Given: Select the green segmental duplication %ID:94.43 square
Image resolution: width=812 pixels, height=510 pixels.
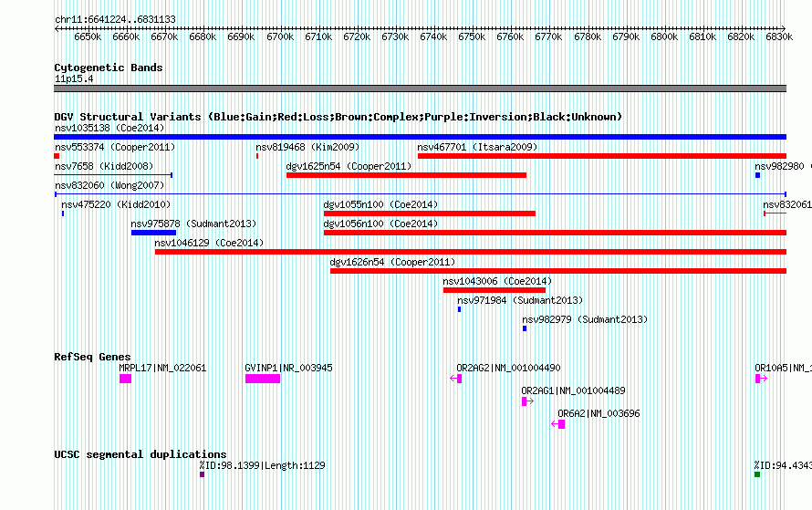Looking at the screenshot, I should tap(757, 474).
